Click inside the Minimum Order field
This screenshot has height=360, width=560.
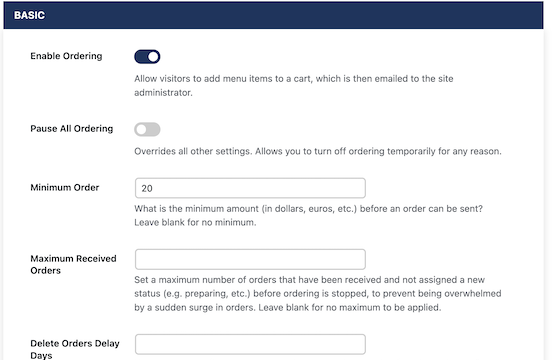point(250,188)
